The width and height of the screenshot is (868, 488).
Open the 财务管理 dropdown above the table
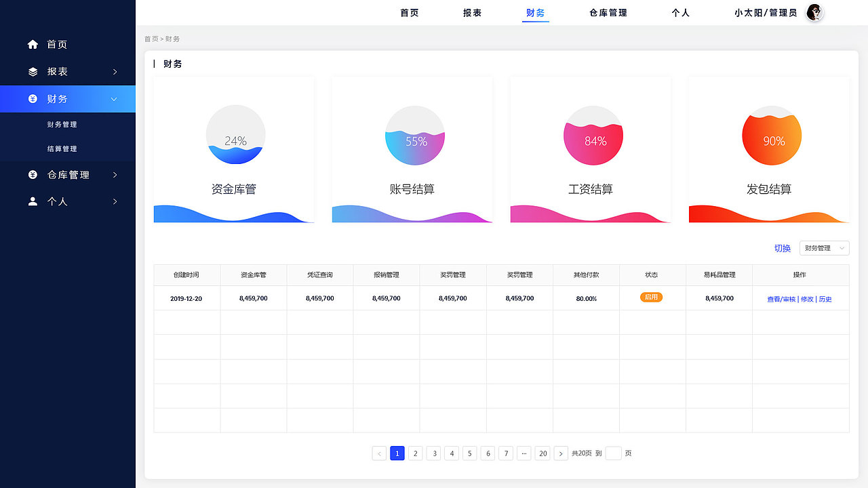coord(823,248)
